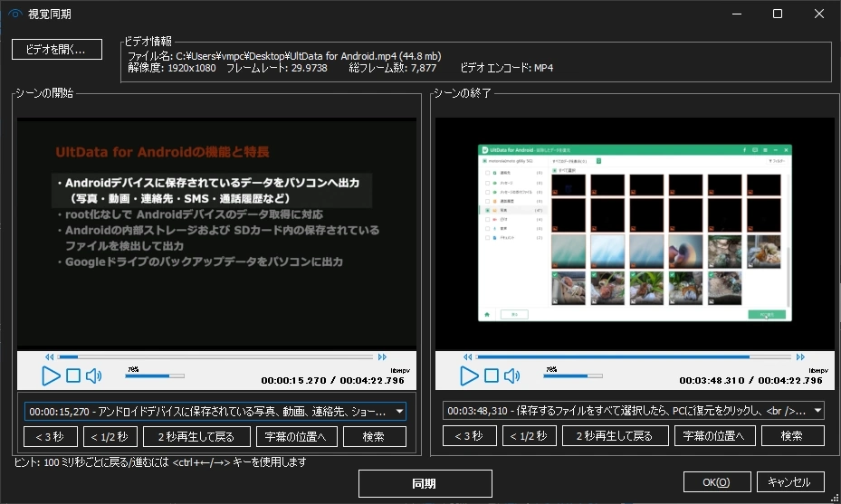
Task: Click scene end 2 秒再生して戻る button
Action: tap(616, 436)
